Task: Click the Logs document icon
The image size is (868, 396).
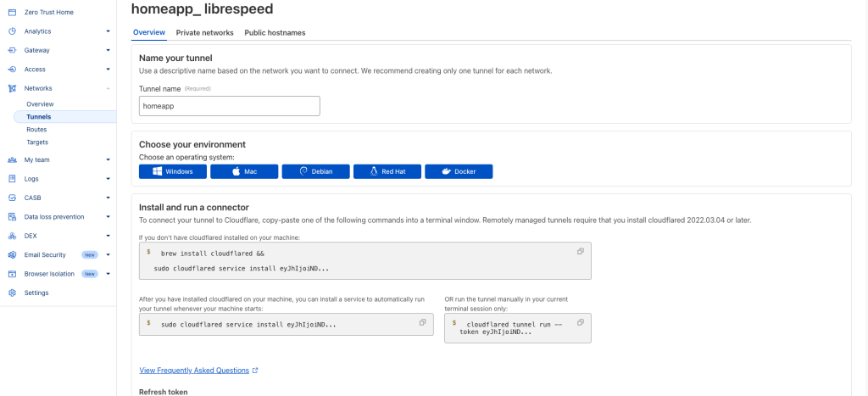Action: 12,179
